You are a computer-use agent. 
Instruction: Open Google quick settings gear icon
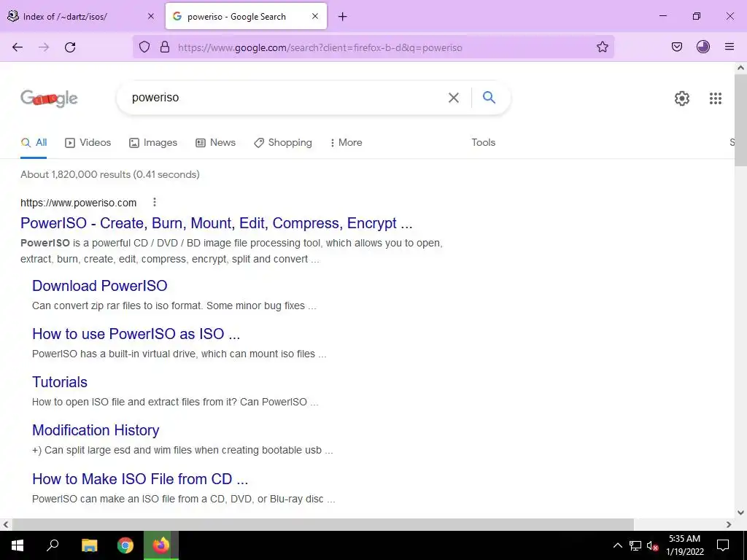tap(682, 98)
